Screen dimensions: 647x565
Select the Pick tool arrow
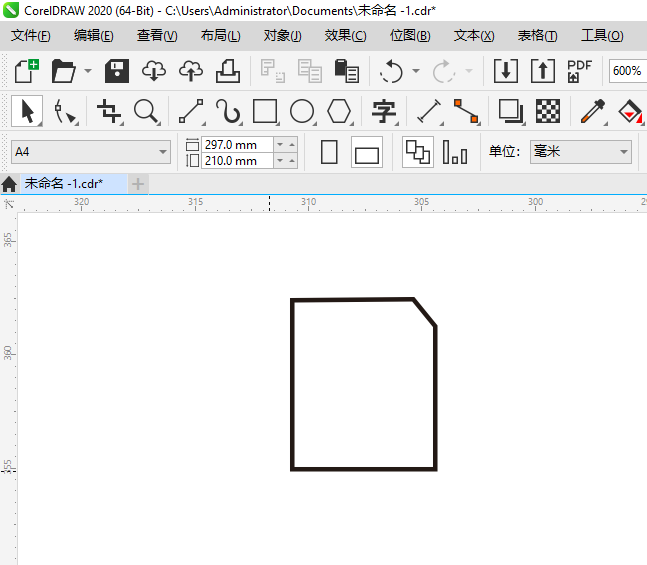(x=27, y=111)
